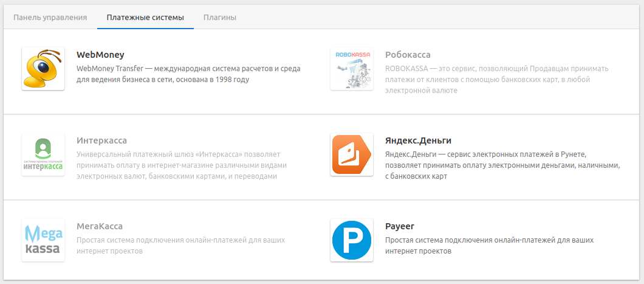644x284 pixels.
Task: Switch to the Панель управления tab
Action: 50,18
